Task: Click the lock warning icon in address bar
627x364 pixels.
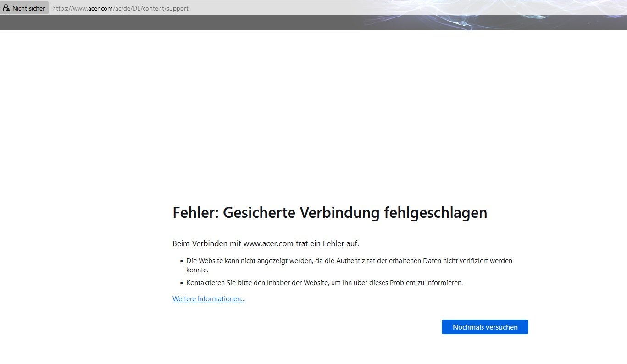Action: click(x=6, y=8)
